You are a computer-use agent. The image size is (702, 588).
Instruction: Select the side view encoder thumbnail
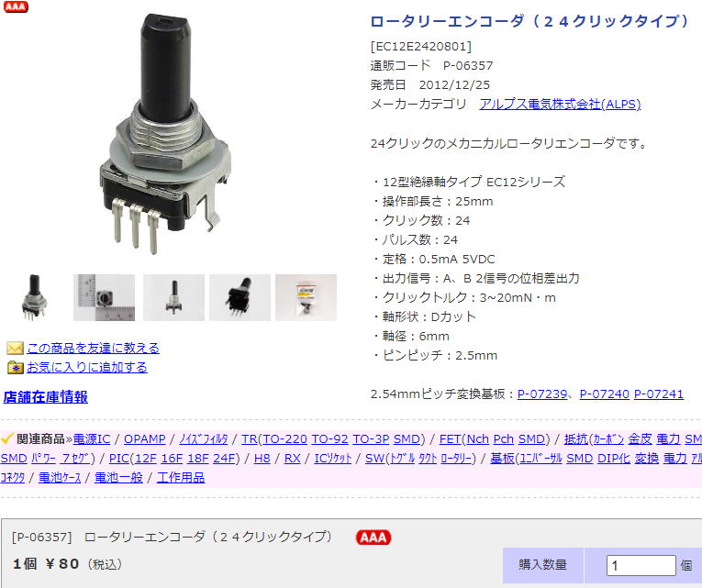(173, 297)
